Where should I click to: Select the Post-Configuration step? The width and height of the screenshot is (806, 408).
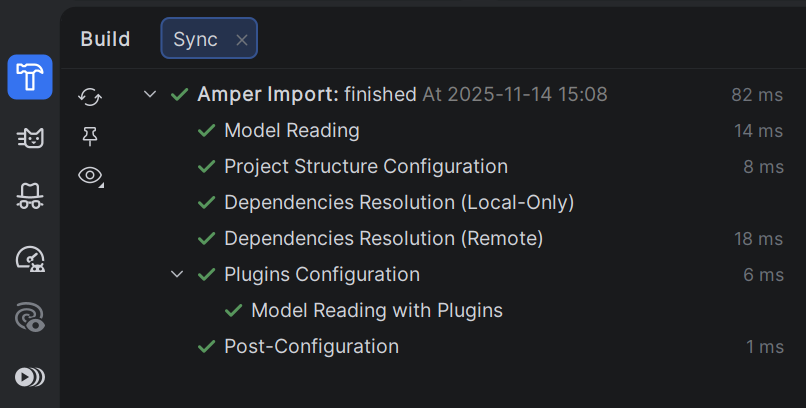point(311,347)
